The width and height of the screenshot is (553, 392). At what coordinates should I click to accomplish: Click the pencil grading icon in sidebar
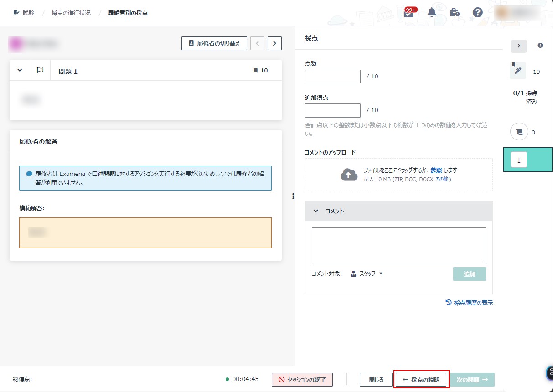517,71
